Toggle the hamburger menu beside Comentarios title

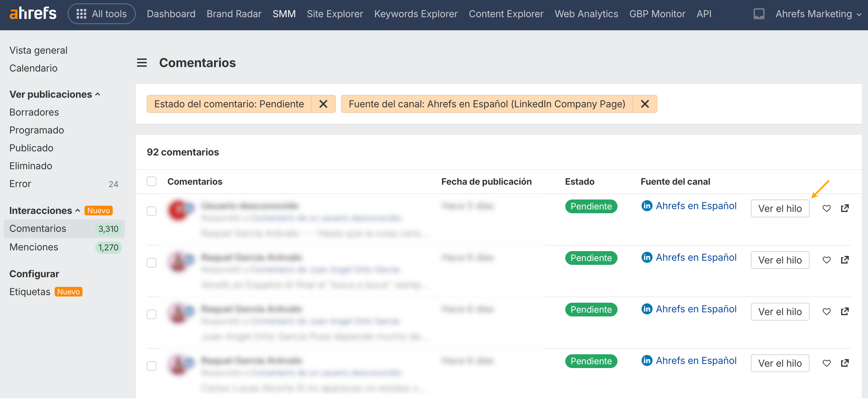pyautogui.click(x=142, y=63)
